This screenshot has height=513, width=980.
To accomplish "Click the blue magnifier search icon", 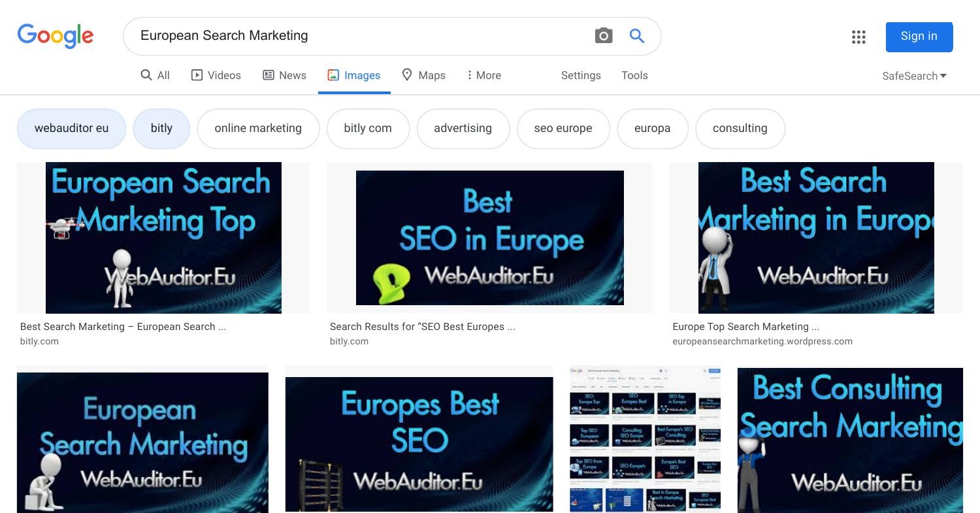I will pos(637,36).
